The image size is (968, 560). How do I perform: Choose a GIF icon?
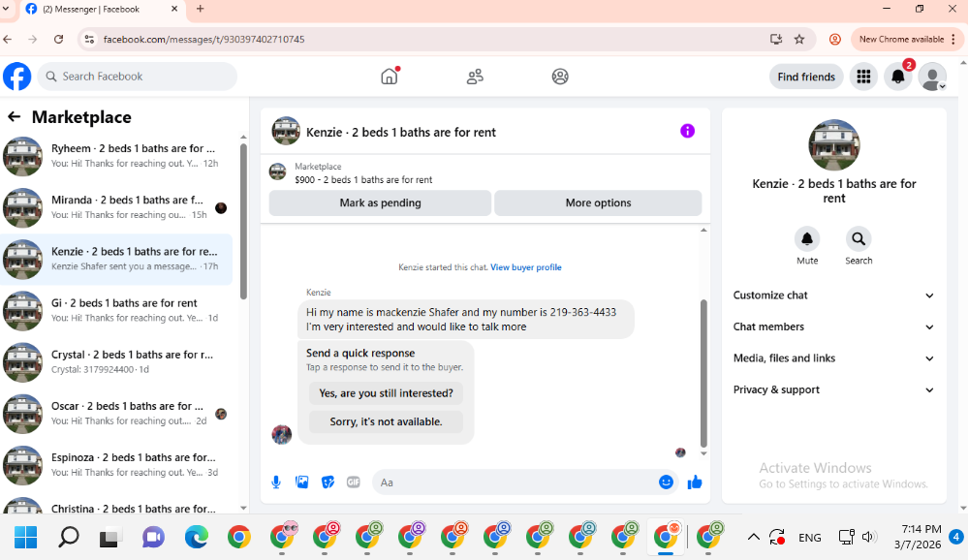(x=353, y=482)
